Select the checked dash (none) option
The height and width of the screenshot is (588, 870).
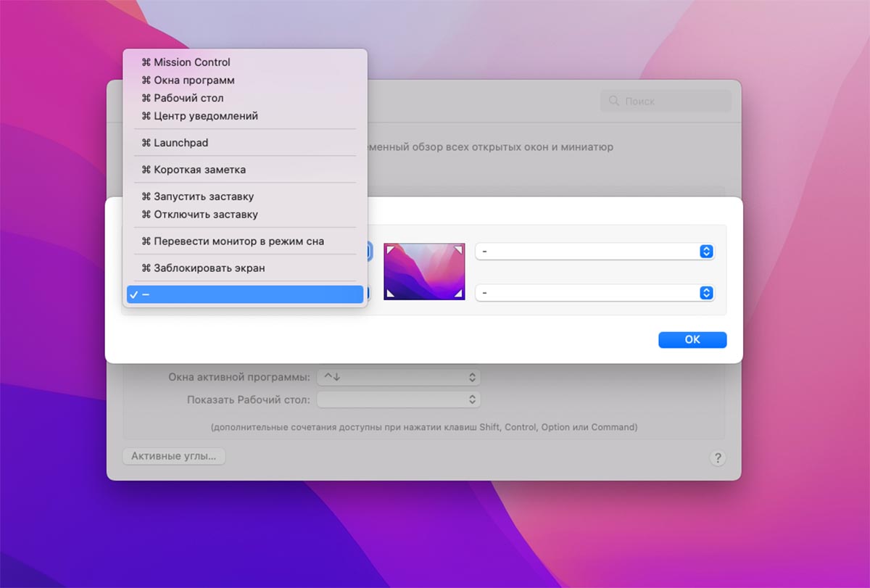coord(244,294)
